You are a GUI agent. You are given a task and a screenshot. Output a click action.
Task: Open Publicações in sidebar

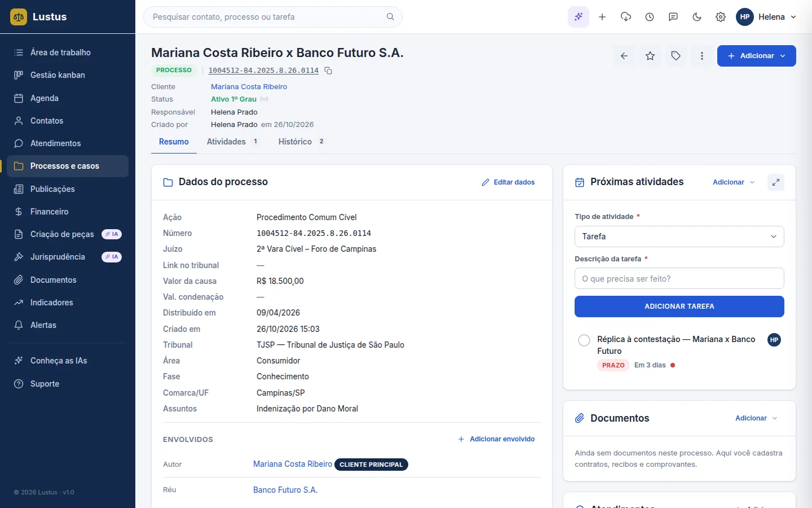pyautogui.click(x=68, y=189)
